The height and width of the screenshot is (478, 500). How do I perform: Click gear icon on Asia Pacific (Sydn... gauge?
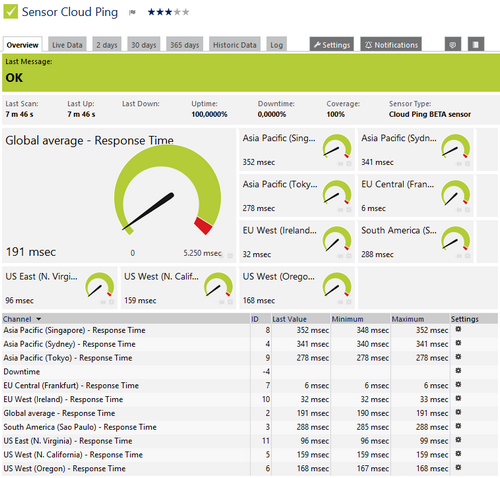[x=467, y=164]
